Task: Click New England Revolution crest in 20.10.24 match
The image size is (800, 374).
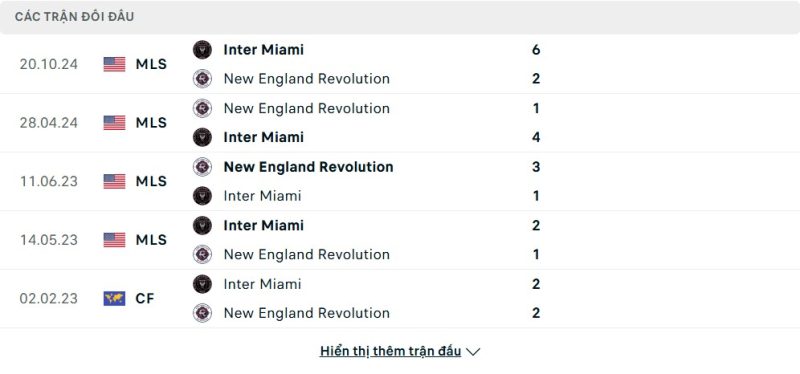Action: 202,79
